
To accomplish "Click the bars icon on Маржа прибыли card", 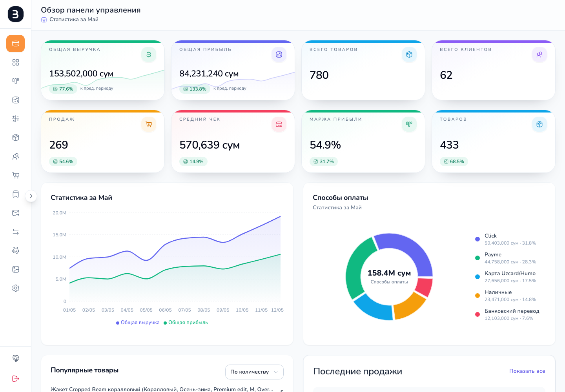I will (409, 124).
